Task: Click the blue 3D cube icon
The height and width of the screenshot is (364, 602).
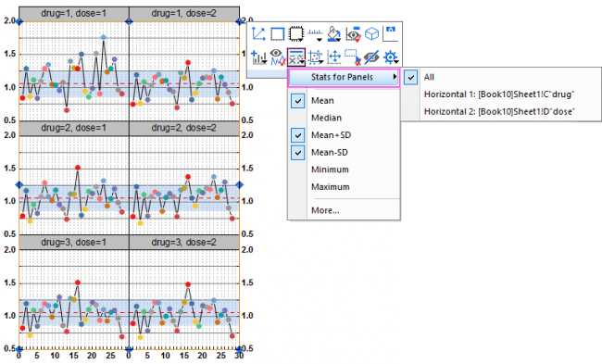Action: click(371, 33)
